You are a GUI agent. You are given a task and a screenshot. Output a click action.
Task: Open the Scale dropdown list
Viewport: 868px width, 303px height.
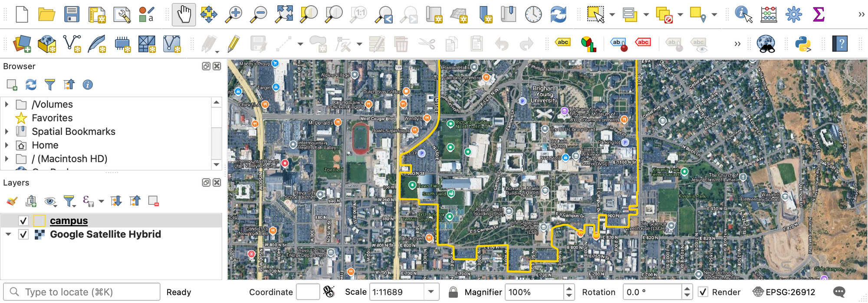point(431,292)
